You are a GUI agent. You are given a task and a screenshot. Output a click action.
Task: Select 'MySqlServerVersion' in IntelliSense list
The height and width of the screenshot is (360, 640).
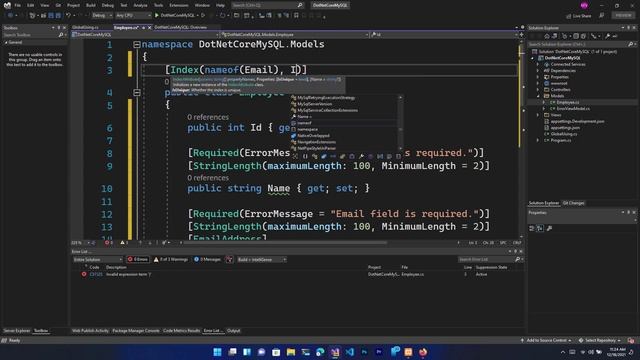[344, 104]
